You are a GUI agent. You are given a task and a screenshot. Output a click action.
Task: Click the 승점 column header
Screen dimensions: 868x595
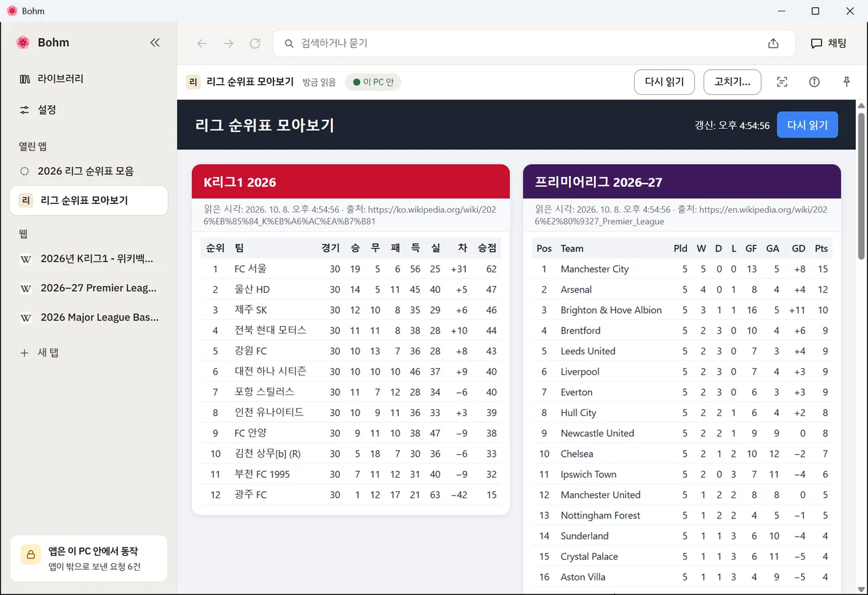coord(488,248)
